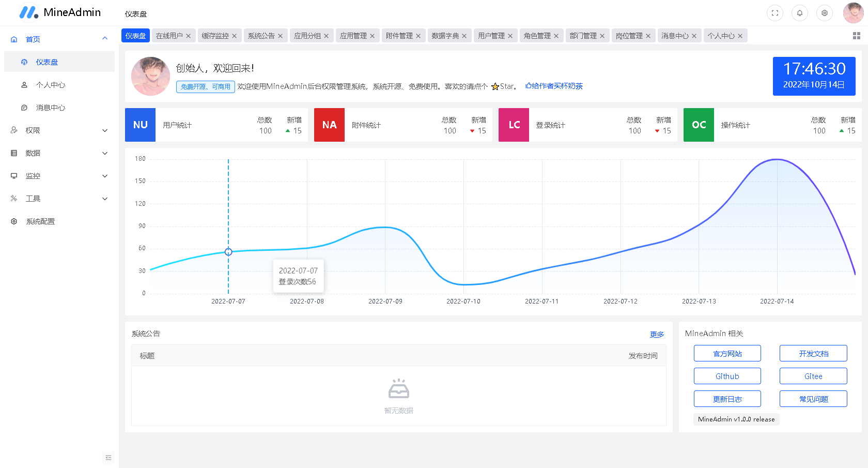Collapse the sidebar with the bottom icon
This screenshot has height=468, width=868.
109,458
